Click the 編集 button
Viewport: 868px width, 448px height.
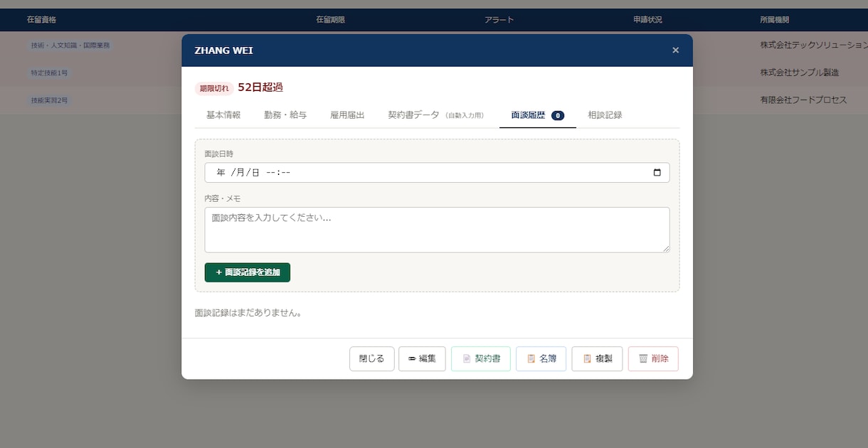point(422,359)
